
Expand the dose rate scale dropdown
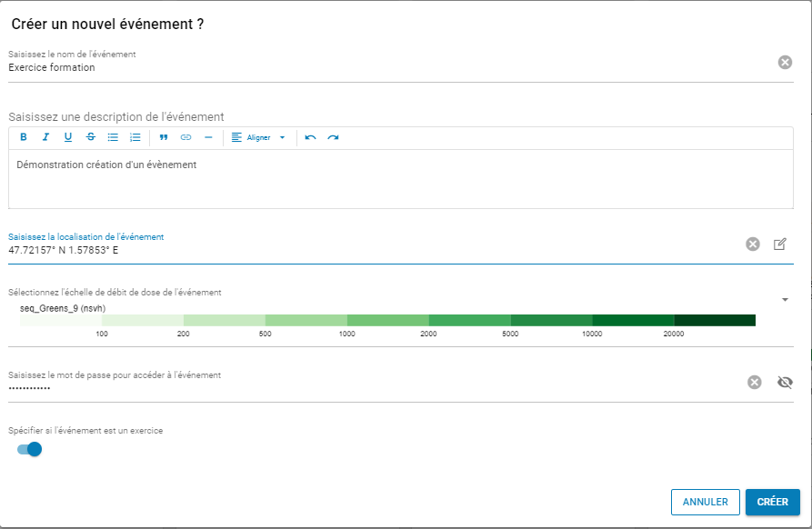[x=785, y=299]
